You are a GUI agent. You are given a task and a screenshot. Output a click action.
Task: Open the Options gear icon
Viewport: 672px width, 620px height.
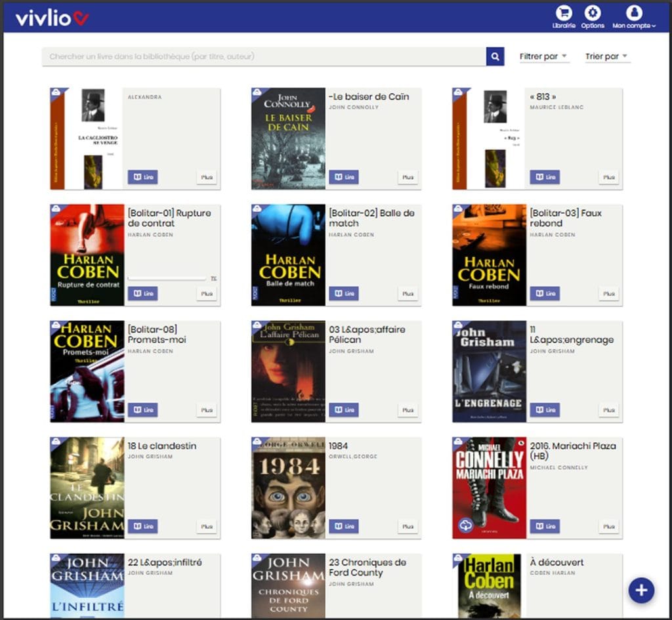tap(593, 13)
